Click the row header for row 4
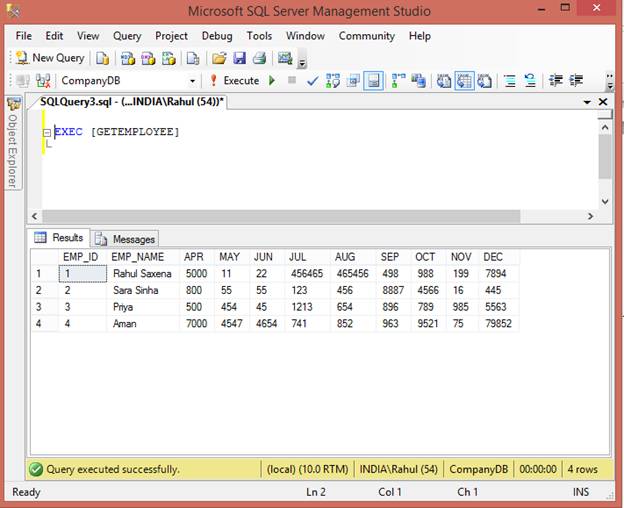Viewport: 624px width, 508px height. [45, 324]
